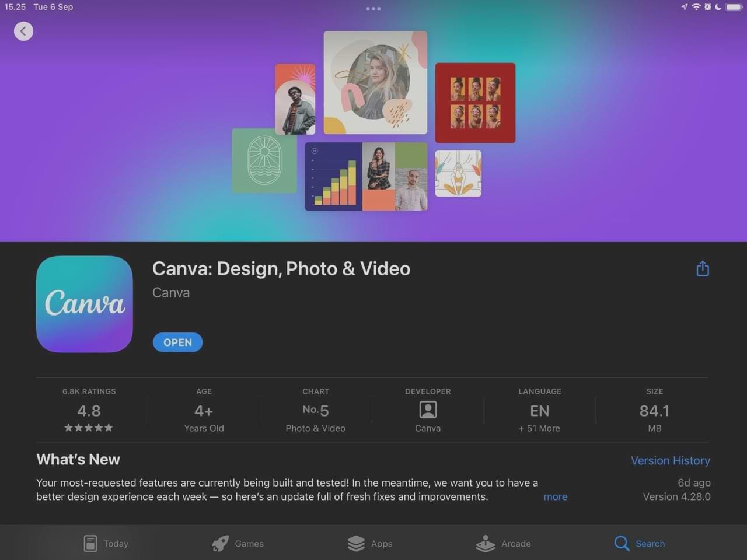This screenshot has height=560, width=747.
Task: Tap the battery indicator
Action: coord(734,7)
